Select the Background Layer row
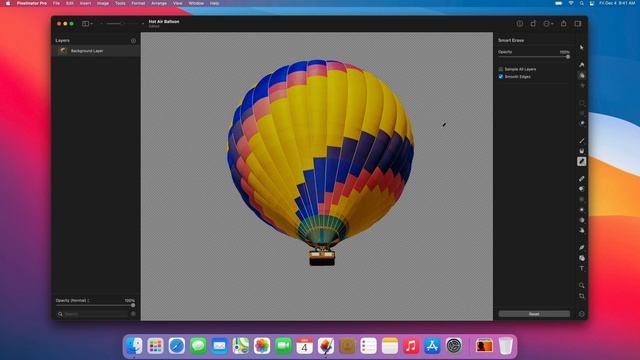This screenshot has height=360, width=640. (96, 51)
